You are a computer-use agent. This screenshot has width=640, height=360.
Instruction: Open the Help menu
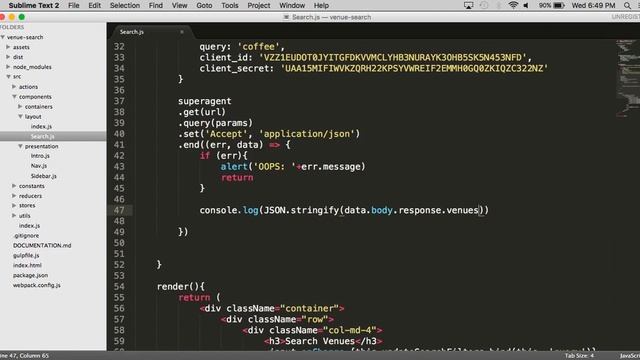(x=321, y=5)
